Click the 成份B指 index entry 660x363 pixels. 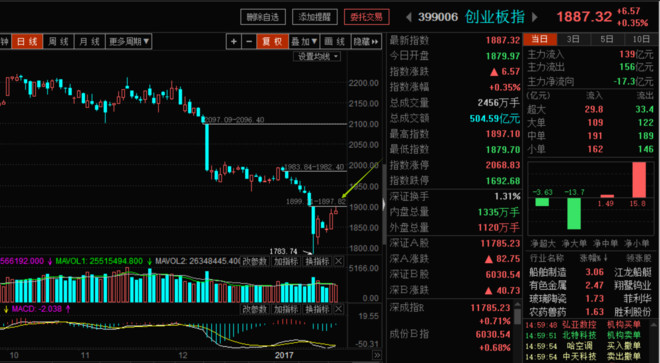point(409,334)
